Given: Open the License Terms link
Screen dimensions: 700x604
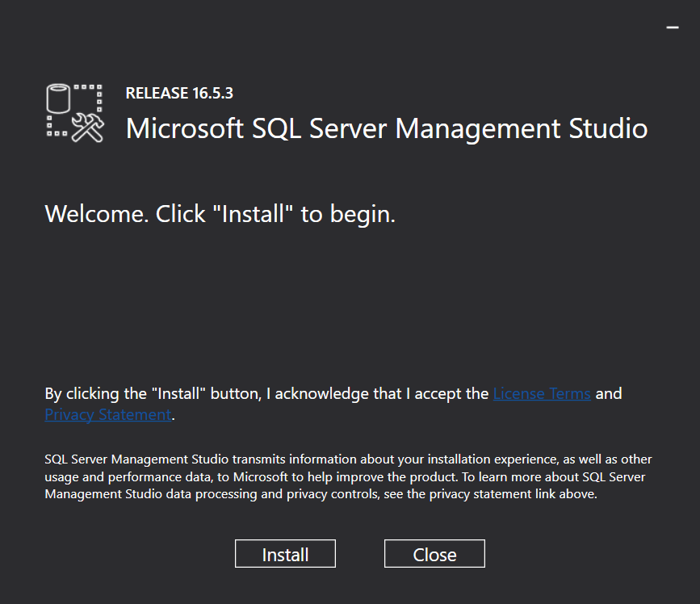Looking at the screenshot, I should pos(542,394).
